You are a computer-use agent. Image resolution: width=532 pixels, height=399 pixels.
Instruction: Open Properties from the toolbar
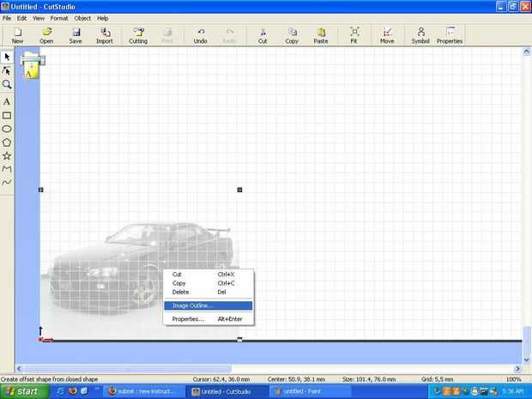coord(450,36)
